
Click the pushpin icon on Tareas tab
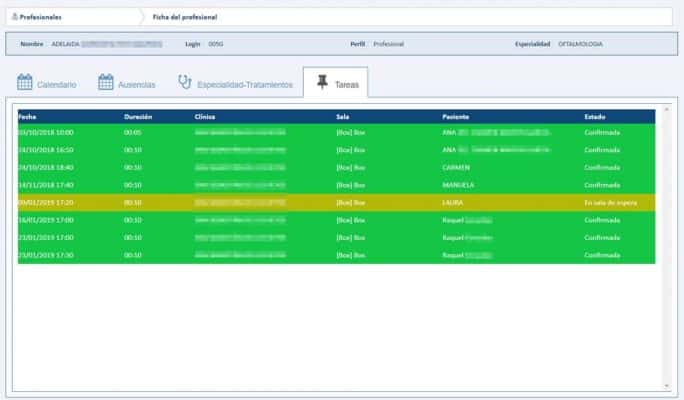322,83
